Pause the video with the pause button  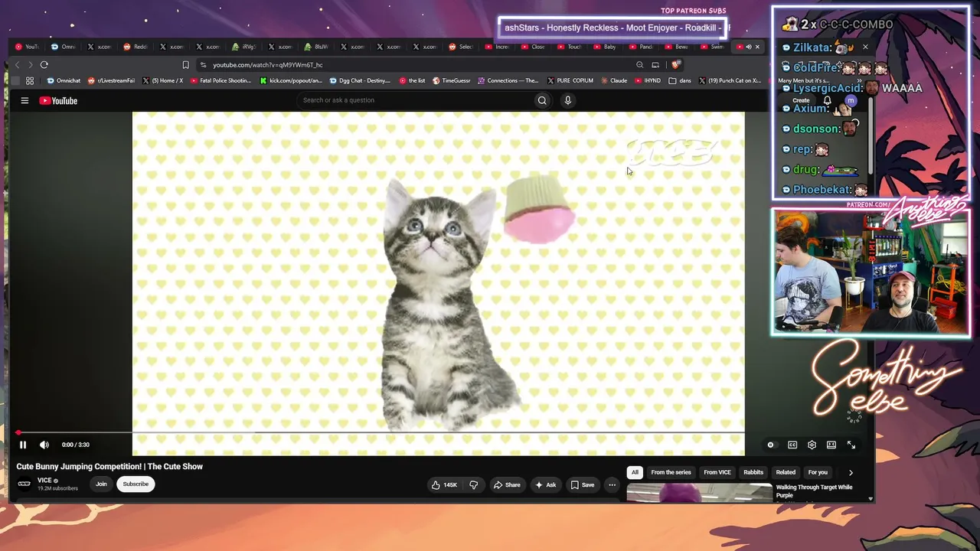(x=23, y=445)
